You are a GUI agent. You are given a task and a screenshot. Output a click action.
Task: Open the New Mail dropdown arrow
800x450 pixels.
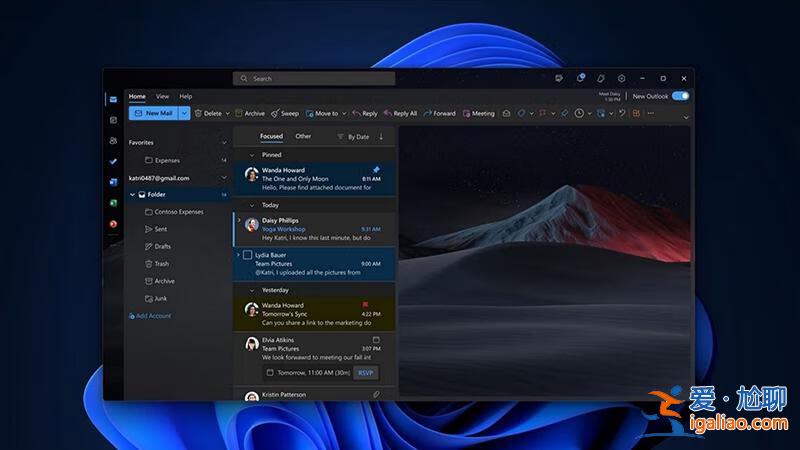(184, 114)
